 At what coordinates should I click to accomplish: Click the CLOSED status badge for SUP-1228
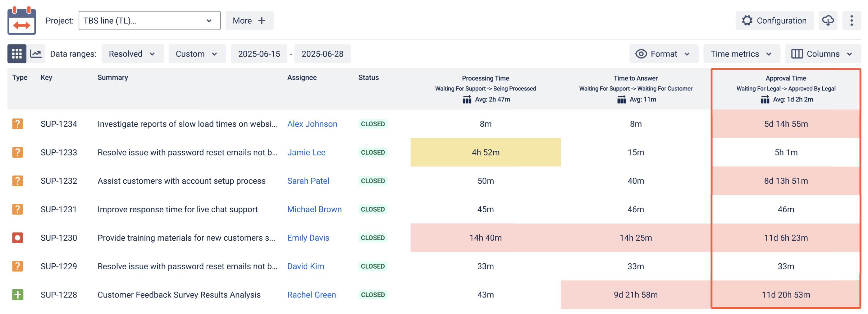[x=373, y=295]
